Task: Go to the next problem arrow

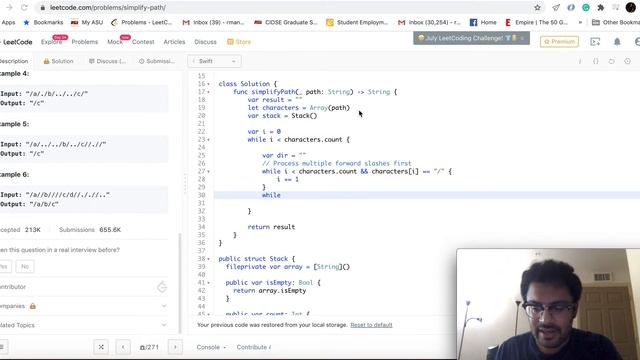Action: pyautogui.click(x=176, y=347)
